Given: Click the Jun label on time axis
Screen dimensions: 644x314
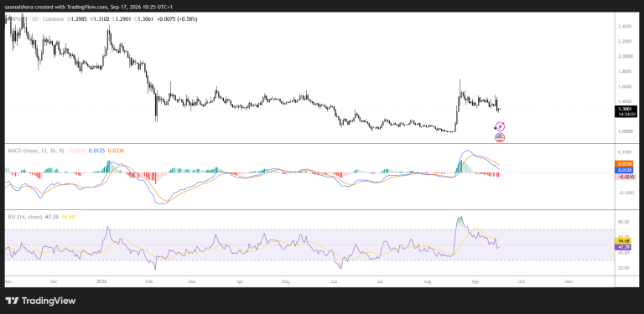Looking at the screenshot, I should (x=334, y=282).
